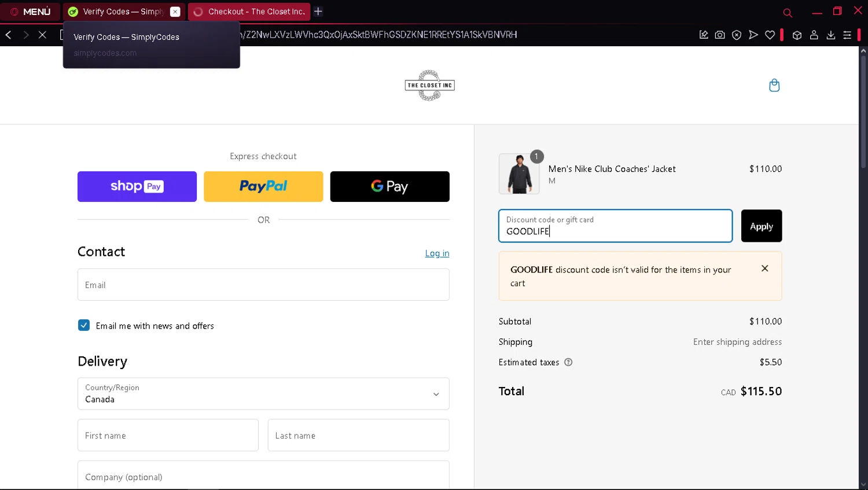
Task: Open extensions cube icon
Action: [797, 35]
